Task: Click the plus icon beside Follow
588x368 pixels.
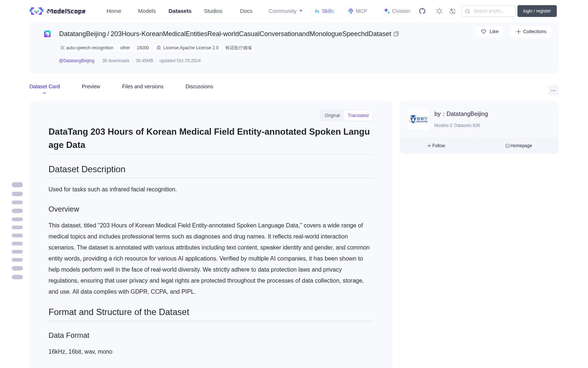Action: pos(429,146)
